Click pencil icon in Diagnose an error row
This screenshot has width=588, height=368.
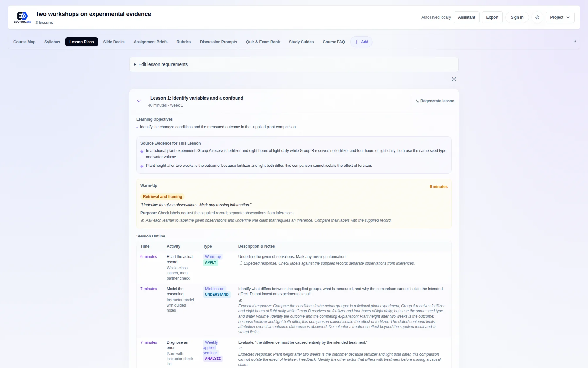pos(240,349)
